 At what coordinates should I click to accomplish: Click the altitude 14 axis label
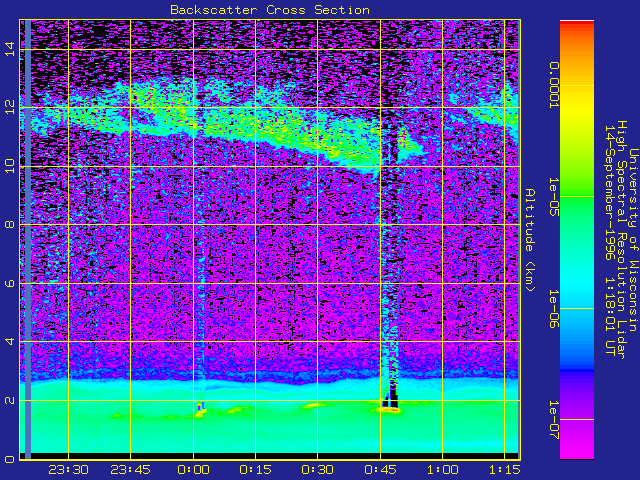point(10,49)
